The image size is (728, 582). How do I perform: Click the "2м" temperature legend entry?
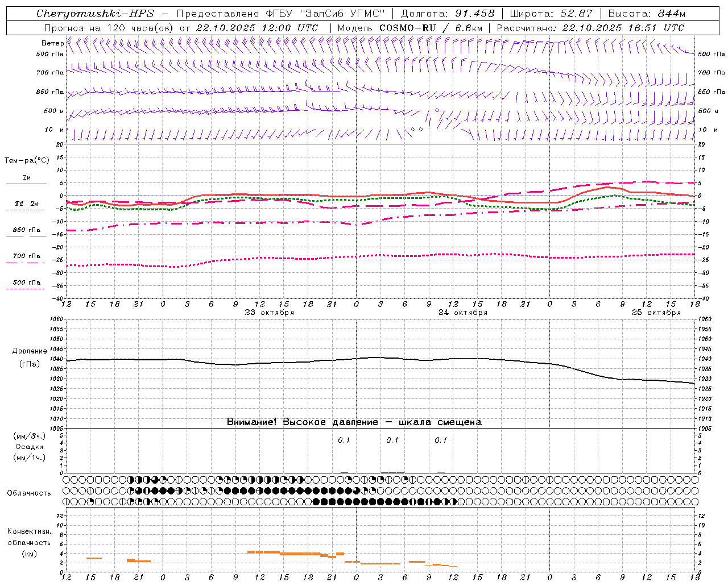(x=27, y=178)
